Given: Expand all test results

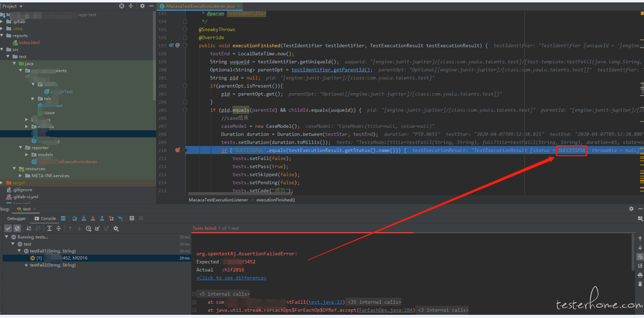Looking at the screenshot, I should click(x=49, y=228).
